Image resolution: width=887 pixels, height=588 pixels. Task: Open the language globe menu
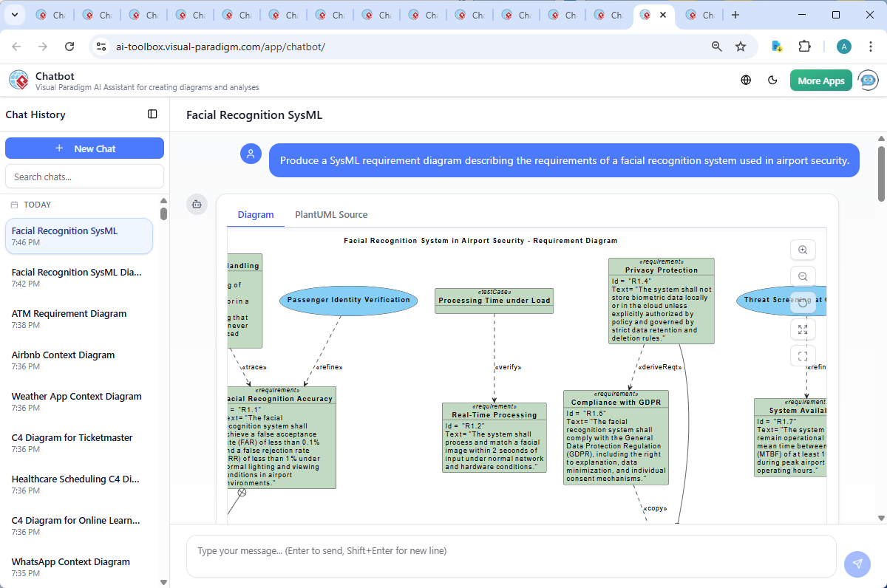(x=745, y=79)
